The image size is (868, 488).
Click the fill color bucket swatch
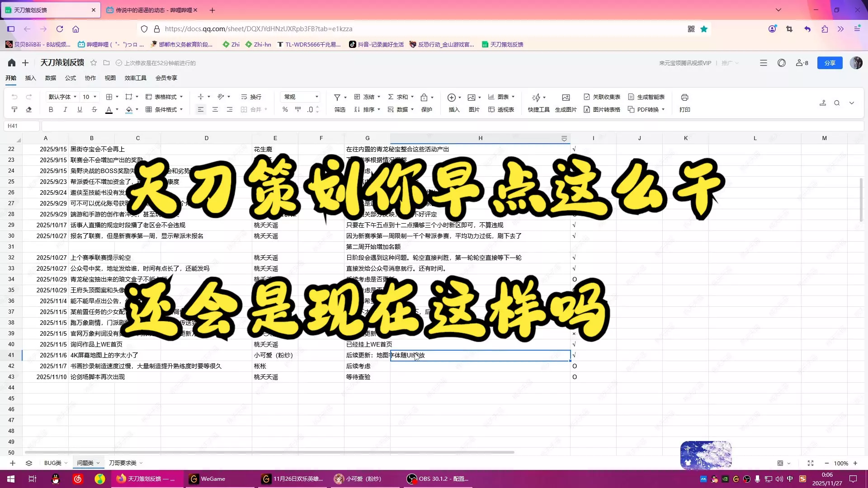pyautogui.click(x=129, y=109)
